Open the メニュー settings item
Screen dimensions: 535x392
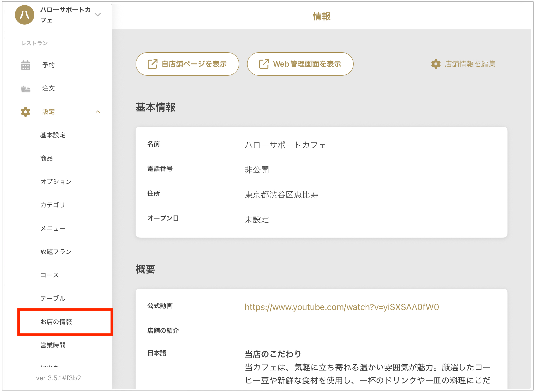[53, 229]
